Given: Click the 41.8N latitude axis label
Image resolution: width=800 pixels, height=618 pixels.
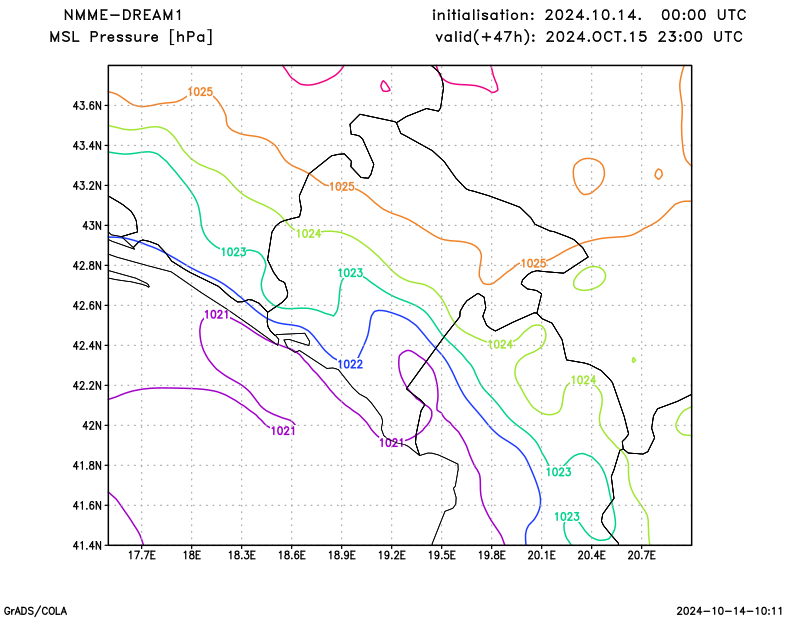Looking at the screenshot, I should click(x=87, y=466).
